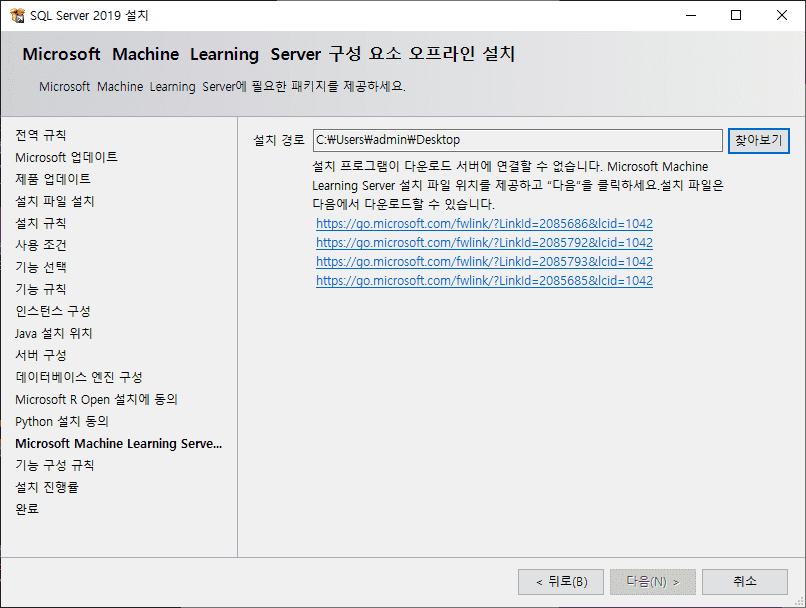The width and height of the screenshot is (806, 608).
Task: Click the page heading about 오프라인 설치
Action: click(268, 54)
